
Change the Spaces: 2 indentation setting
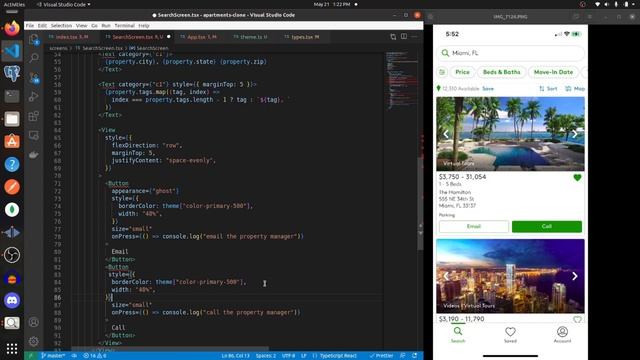[266, 356]
